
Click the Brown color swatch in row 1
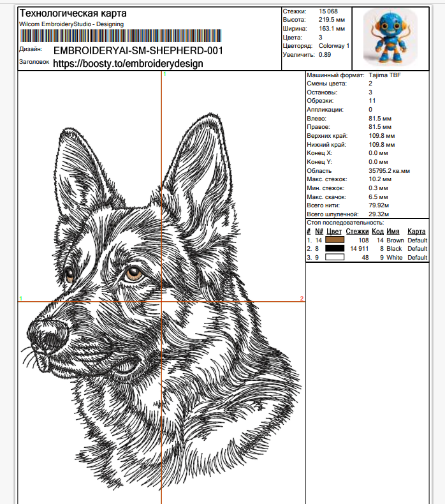(335, 240)
